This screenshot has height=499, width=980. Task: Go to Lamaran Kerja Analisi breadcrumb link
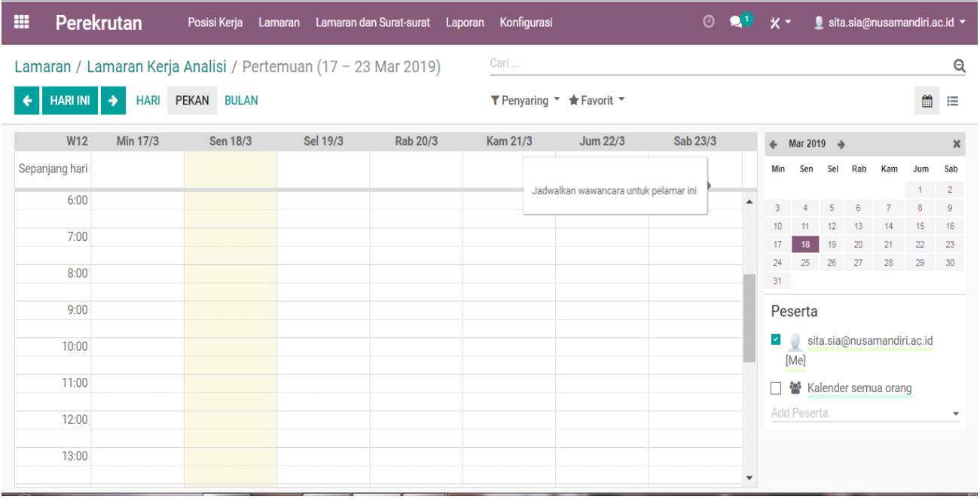(x=157, y=66)
